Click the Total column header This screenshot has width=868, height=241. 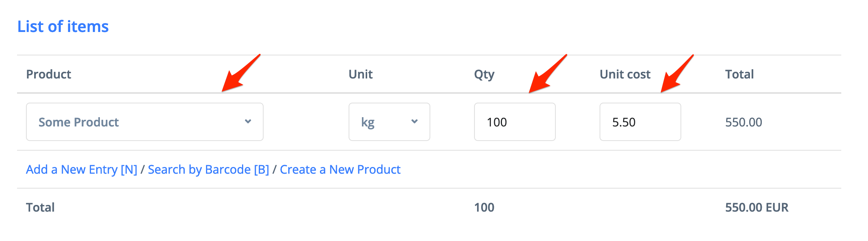point(740,74)
